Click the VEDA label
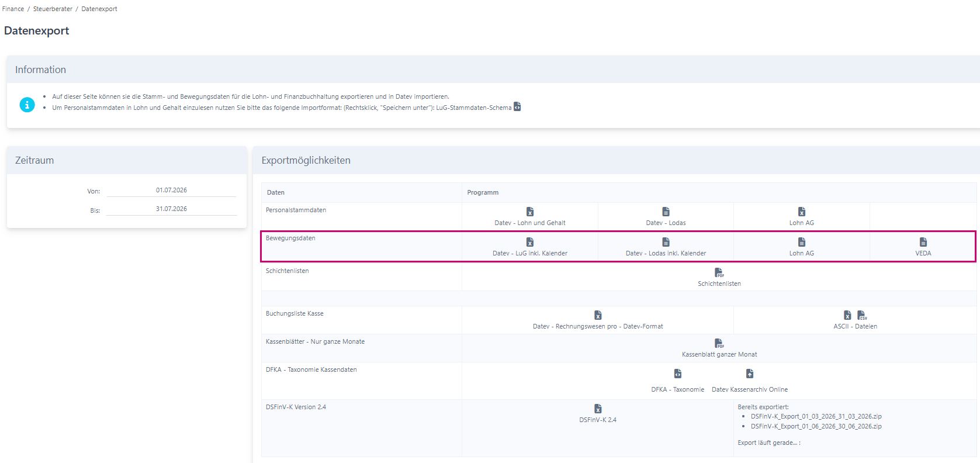This screenshot has width=980, height=463. pos(923,253)
